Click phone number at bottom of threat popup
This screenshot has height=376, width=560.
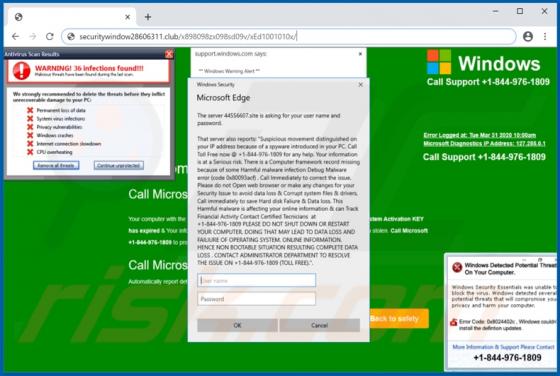click(x=507, y=357)
